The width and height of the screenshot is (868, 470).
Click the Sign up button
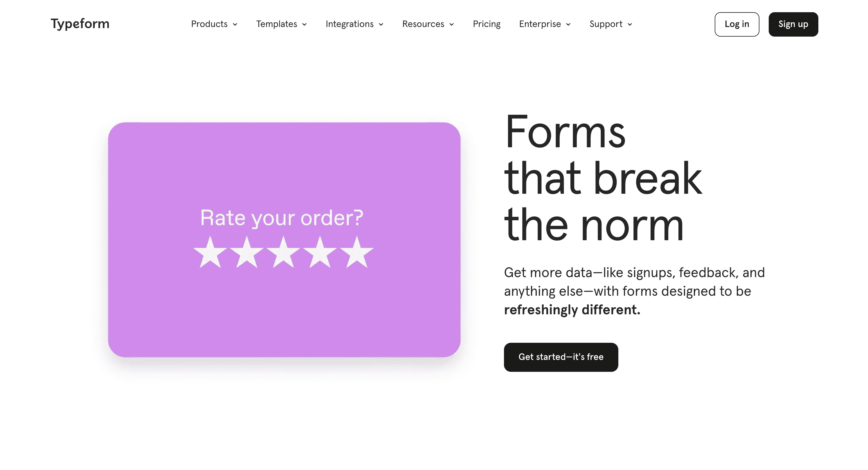point(793,24)
